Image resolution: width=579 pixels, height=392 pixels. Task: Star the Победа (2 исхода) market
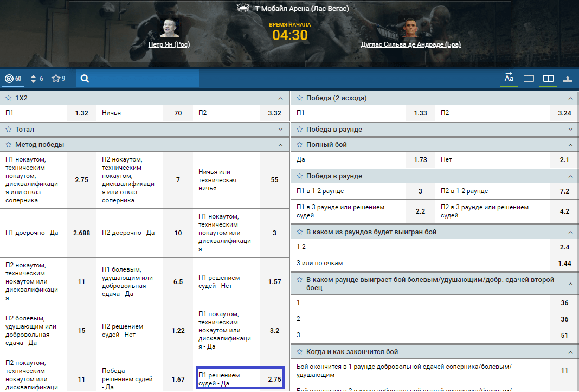299,98
